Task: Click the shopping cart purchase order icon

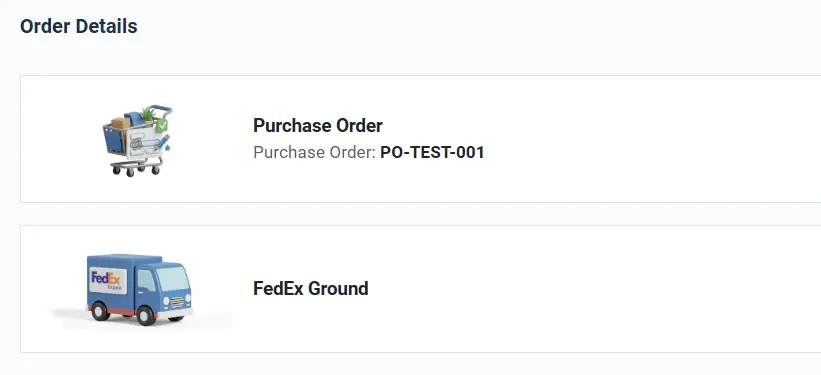Action: 137,140
